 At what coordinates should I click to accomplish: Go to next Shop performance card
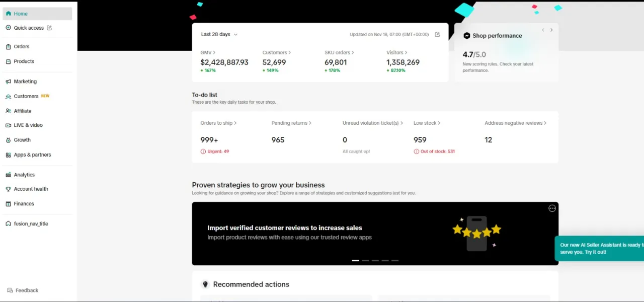click(551, 30)
